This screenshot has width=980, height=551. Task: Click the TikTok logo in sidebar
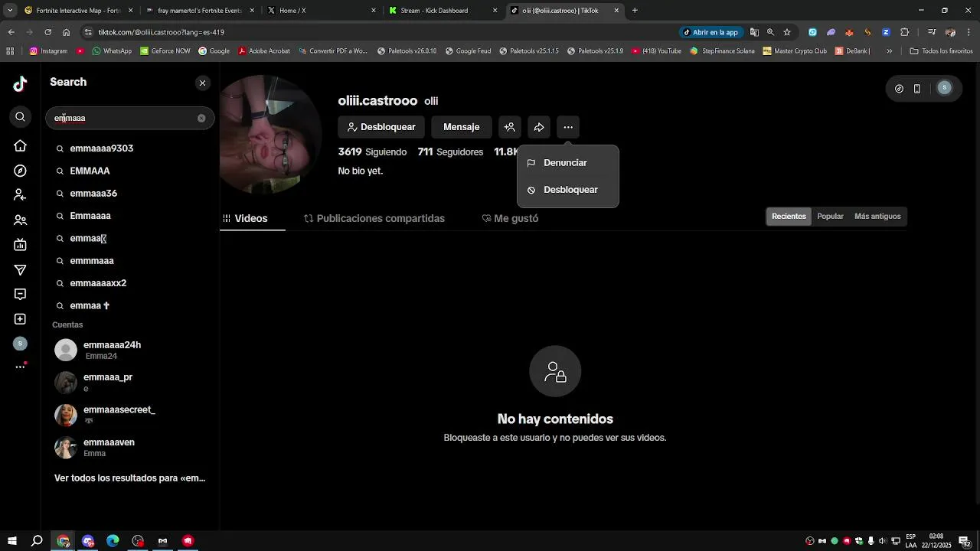point(20,84)
